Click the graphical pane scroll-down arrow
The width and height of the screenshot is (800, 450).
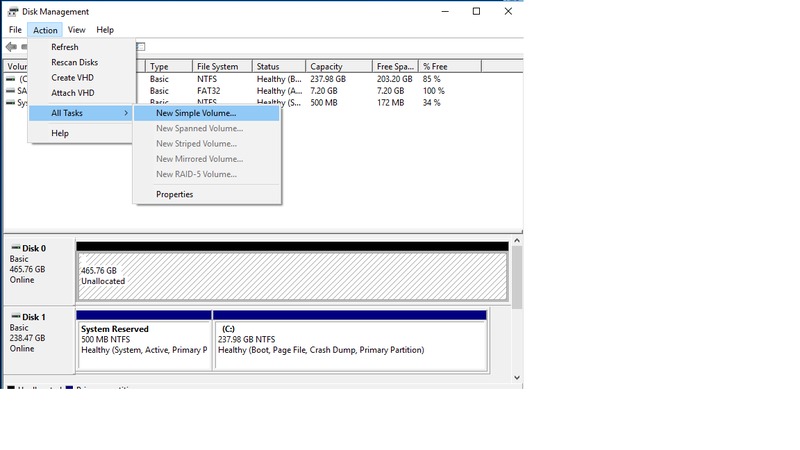pos(516,377)
